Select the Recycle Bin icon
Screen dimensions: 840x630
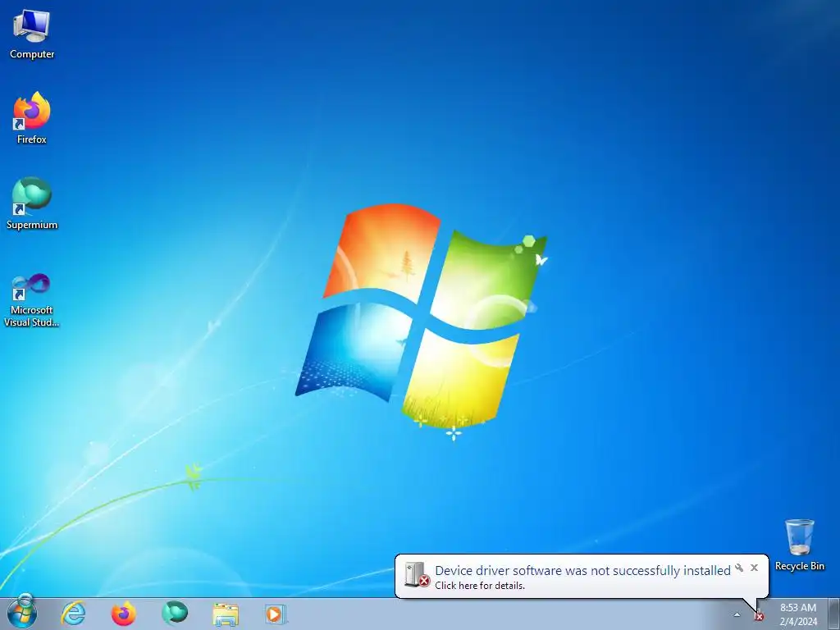tap(799, 545)
